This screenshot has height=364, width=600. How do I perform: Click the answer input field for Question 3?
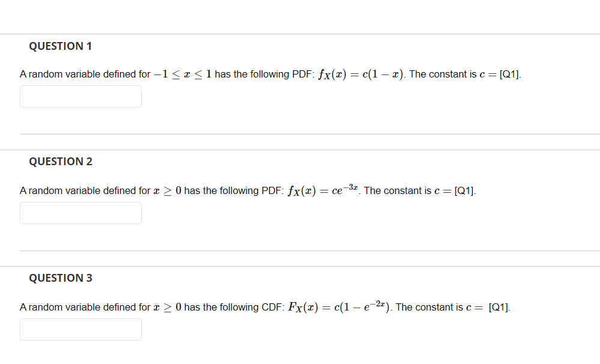tap(80, 329)
